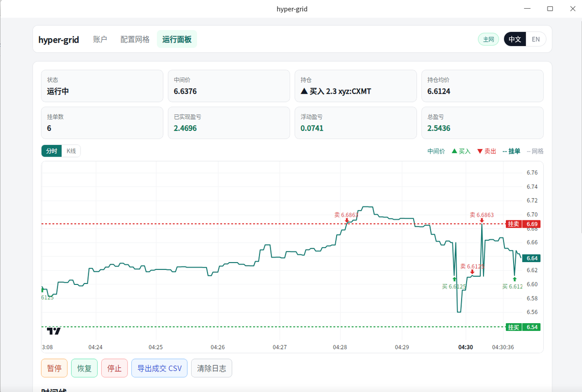Image resolution: width=582 pixels, height=392 pixels.
Task: Select the 分时 chart mode
Action: (x=52, y=151)
